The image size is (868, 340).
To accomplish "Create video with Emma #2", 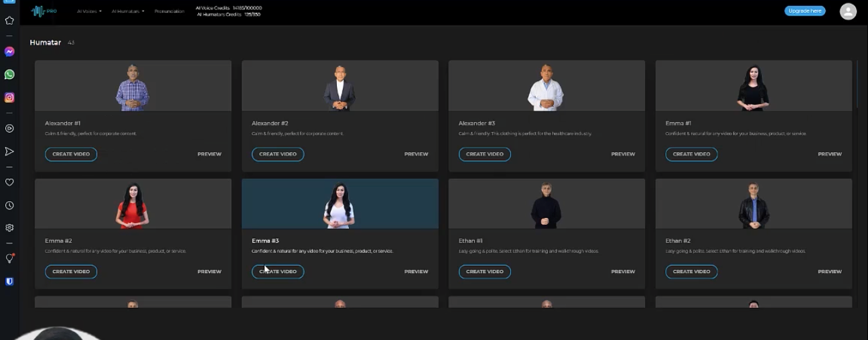I will [71, 272].
